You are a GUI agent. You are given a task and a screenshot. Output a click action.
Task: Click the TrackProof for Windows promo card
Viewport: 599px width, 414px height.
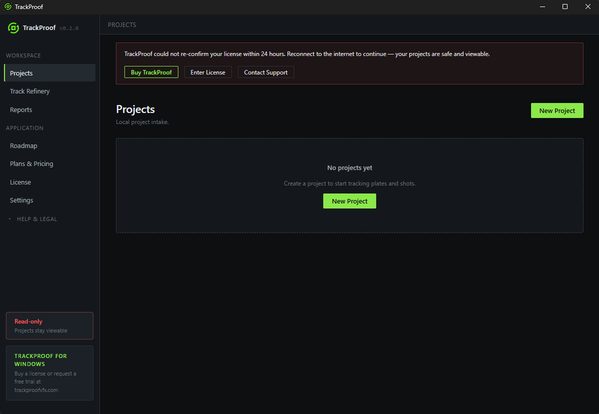pos(50,373)
